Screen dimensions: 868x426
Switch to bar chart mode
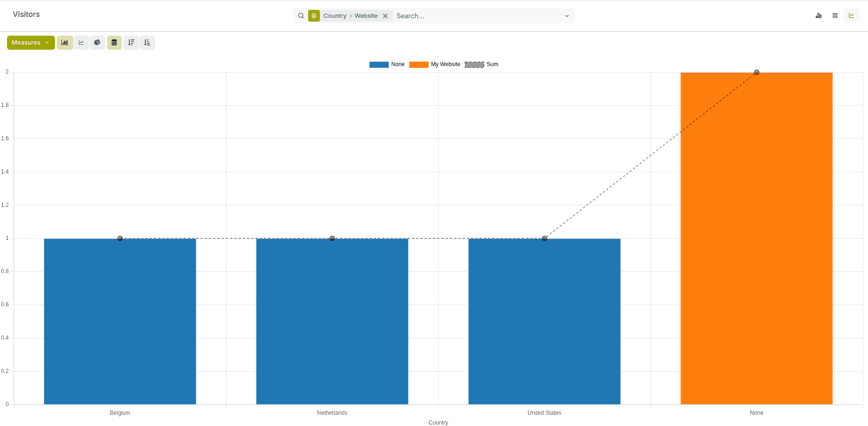(x=65, y=42)
